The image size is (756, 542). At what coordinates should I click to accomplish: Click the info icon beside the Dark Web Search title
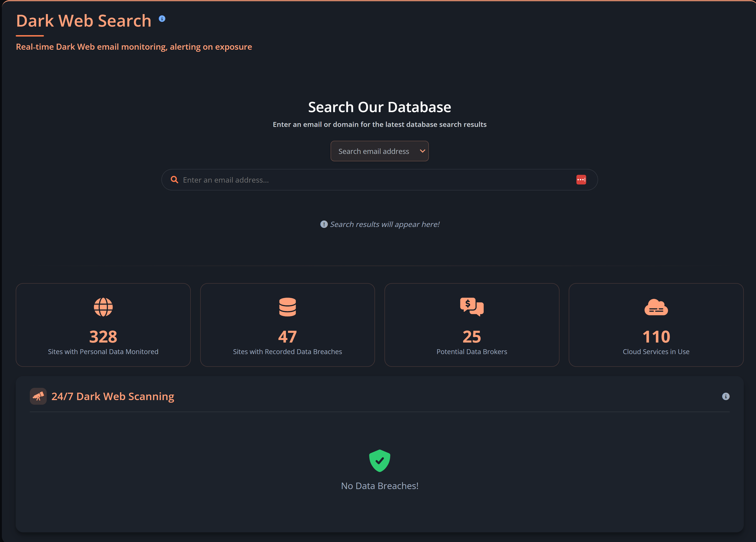(162, 19)
